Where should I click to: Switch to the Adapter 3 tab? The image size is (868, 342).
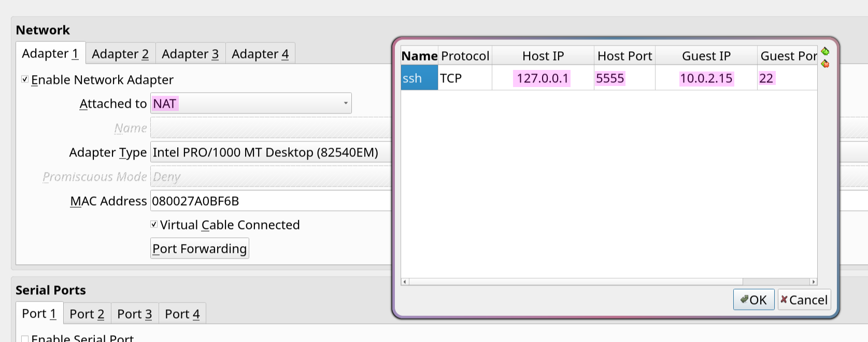pos(190,54)
